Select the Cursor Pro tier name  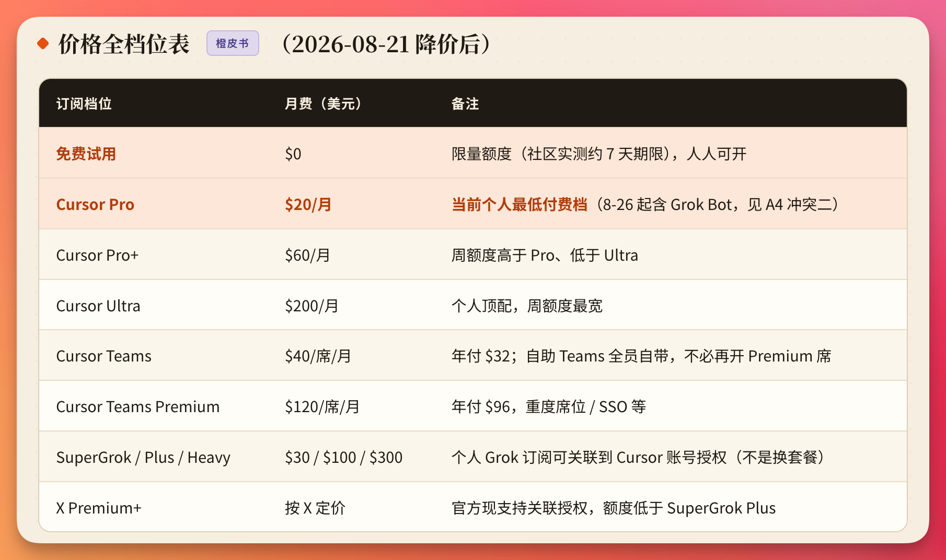click(x=95, y=205)
